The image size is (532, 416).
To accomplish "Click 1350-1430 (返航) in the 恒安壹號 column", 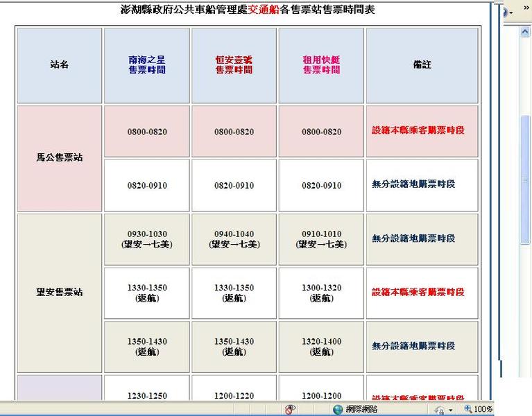I will coord(234,347).
